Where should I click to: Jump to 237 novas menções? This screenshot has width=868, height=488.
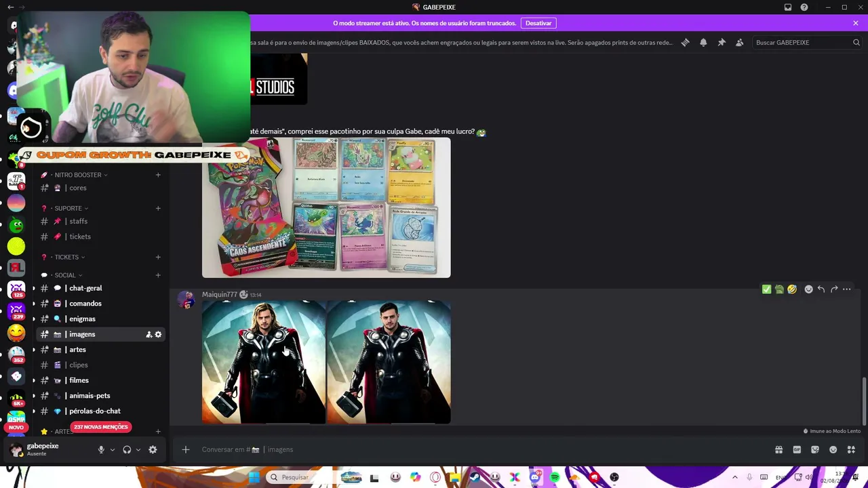[x=100, y=427]
